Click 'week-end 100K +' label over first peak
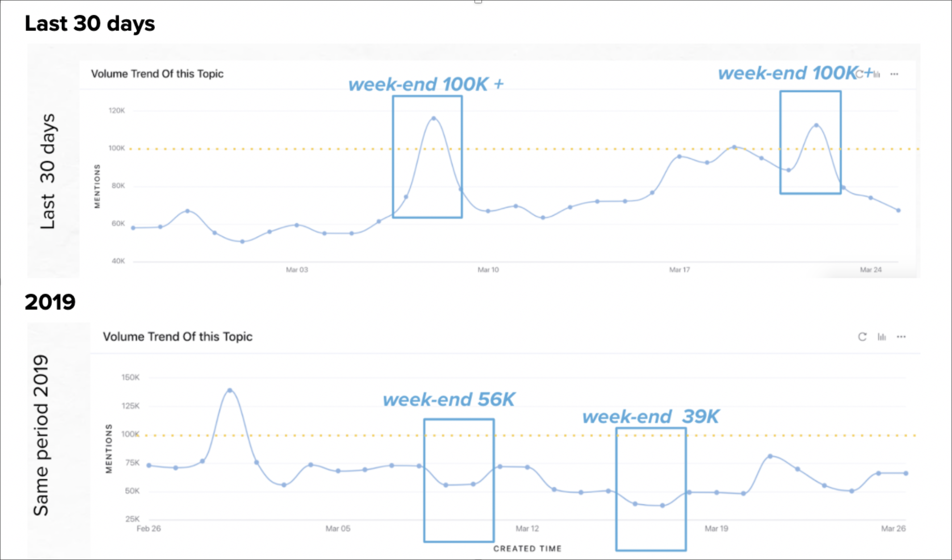Image resolution: width=952 pixels, height=560 pixels. (x=426, y=84)
